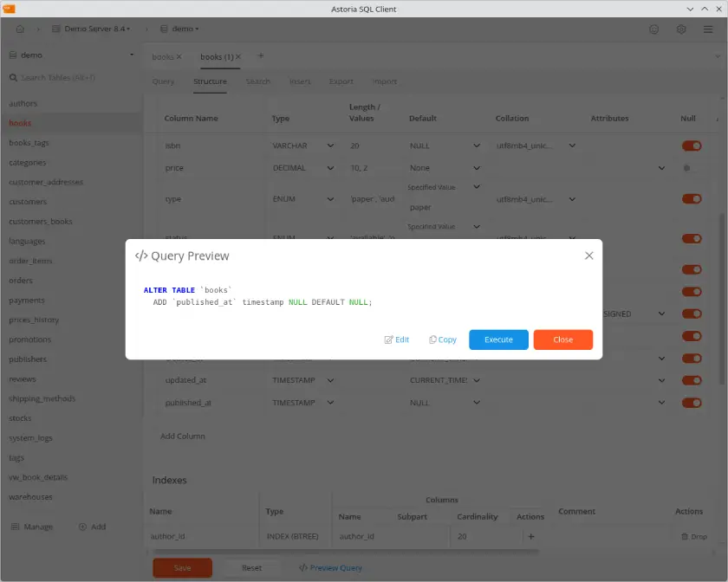Image resolution: width=728 pixels, height=582 pixels.
Task: Click the home icon in breadcrumb bar
Action: click(x=20, y=29)
